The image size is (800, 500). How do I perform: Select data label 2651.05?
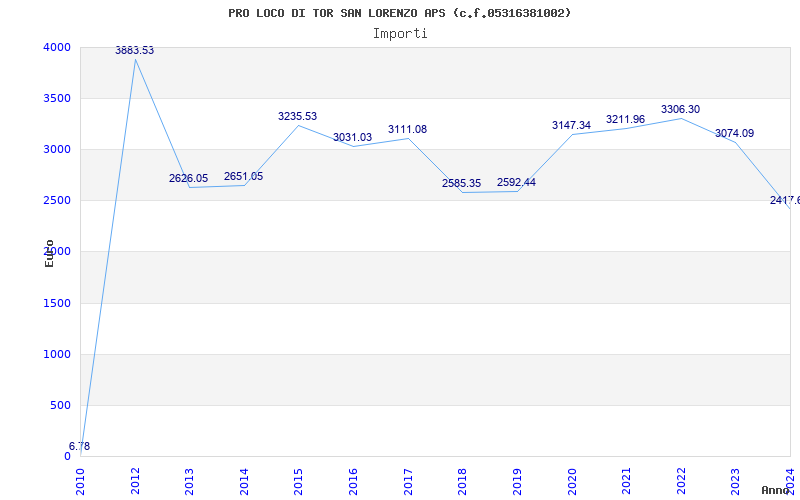[x=243, y=177]
